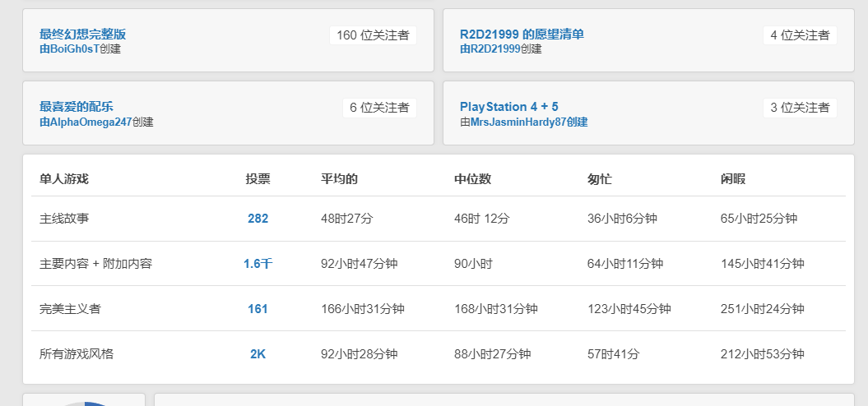Open AlphaOmega247 creator profile link
868x406 pixels.
pos(86,122)
